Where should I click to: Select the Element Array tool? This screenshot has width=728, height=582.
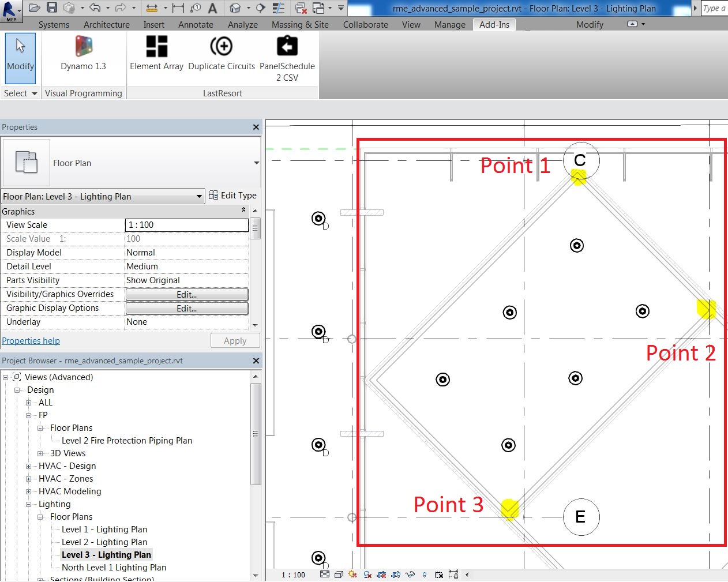(x=156, y=52)
